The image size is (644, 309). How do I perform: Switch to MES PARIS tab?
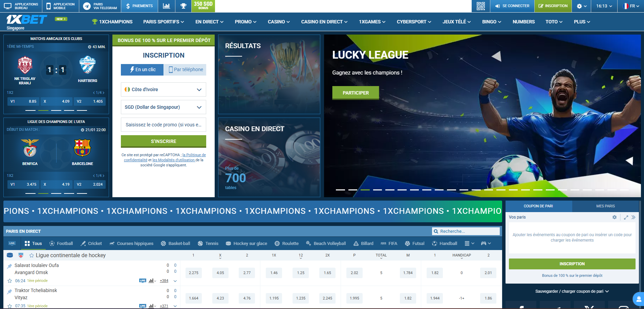pos(605,206)
